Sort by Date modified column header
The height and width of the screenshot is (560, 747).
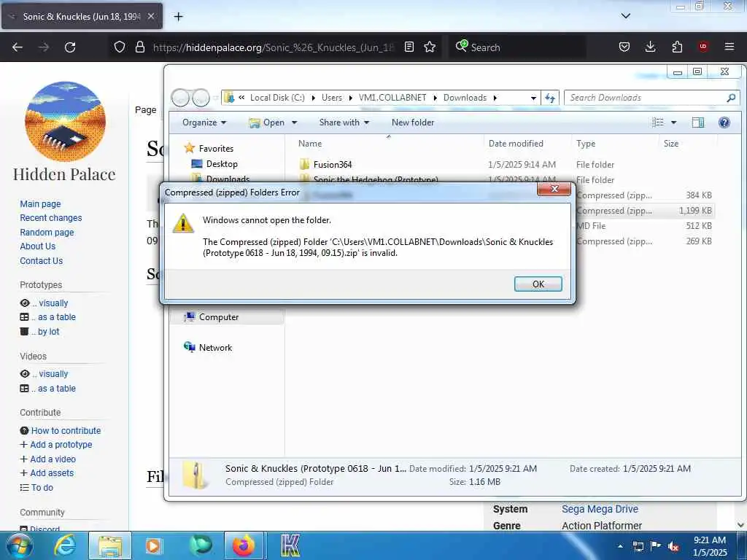pos(516,144)
